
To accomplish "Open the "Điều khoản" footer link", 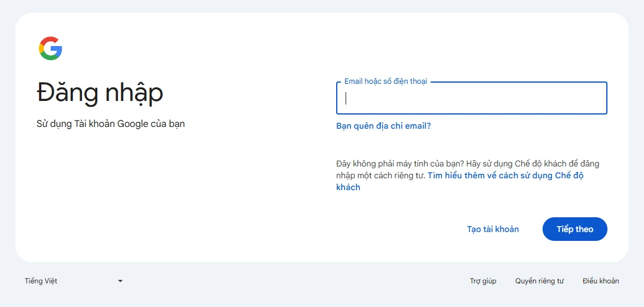I will 600,281.
